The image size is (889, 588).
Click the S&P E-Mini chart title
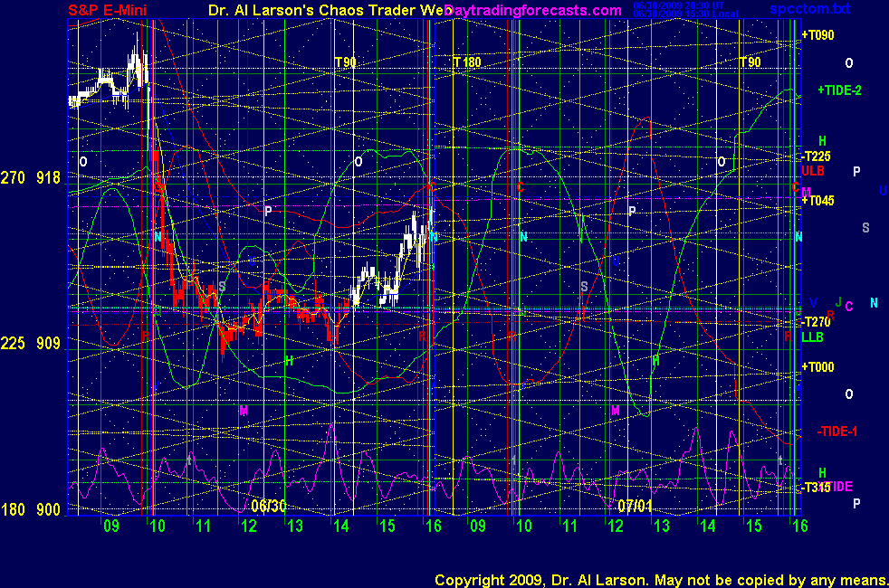[x=107, y=10]
